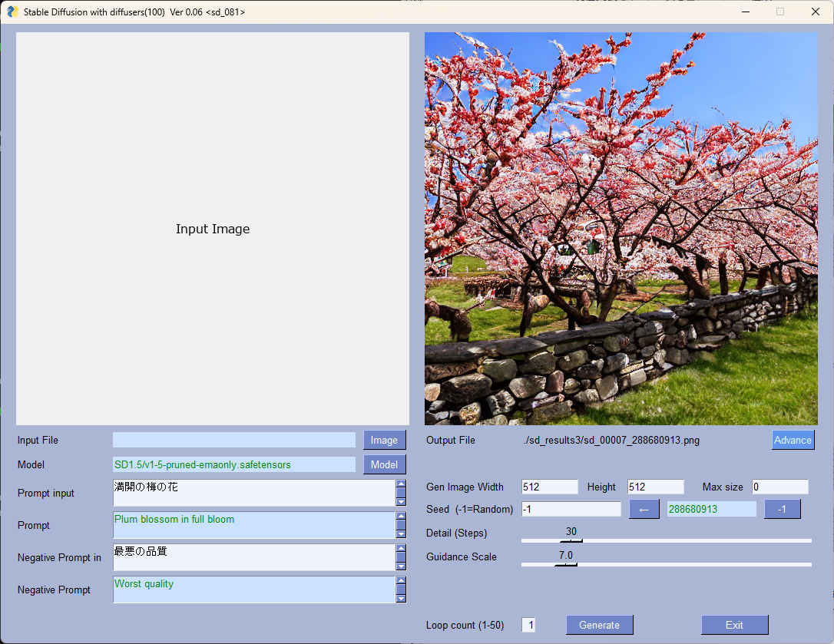Click the Advance button
This screenshot has height=644, width=834.
tap(793, 440)
